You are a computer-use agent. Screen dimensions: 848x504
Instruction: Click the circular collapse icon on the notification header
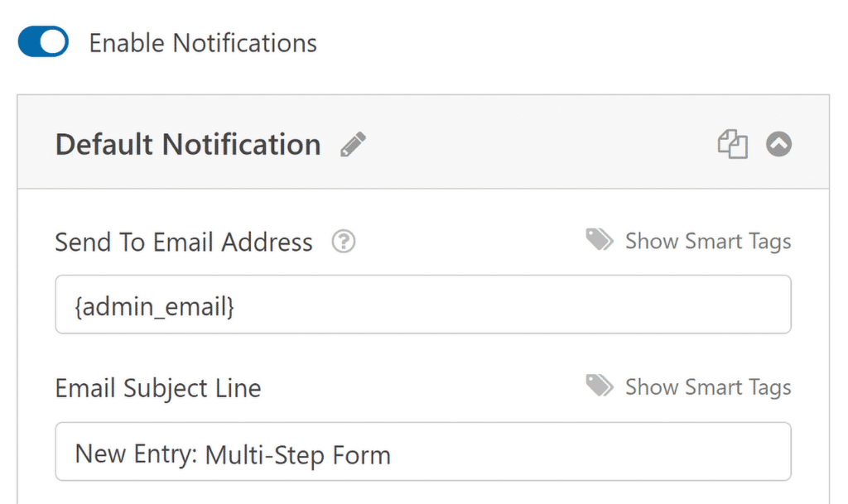[x=777, y=143]
